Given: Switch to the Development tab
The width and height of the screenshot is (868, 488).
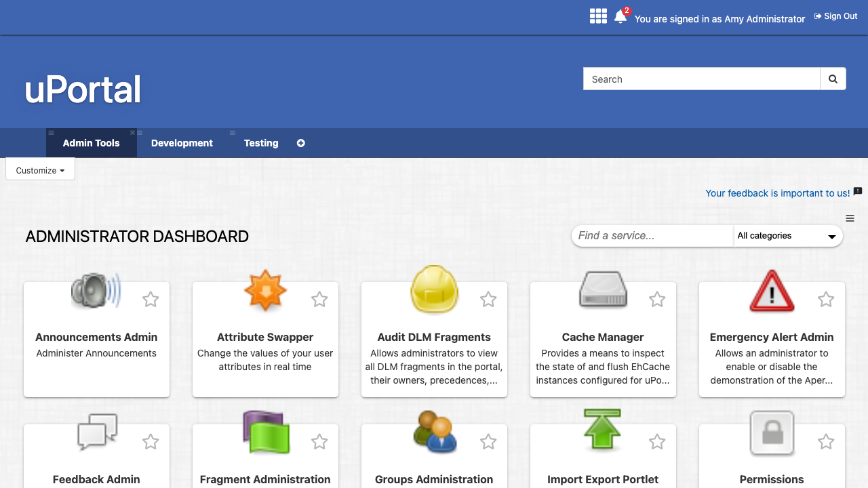Looking at the screenshot, I should (182, 143).
